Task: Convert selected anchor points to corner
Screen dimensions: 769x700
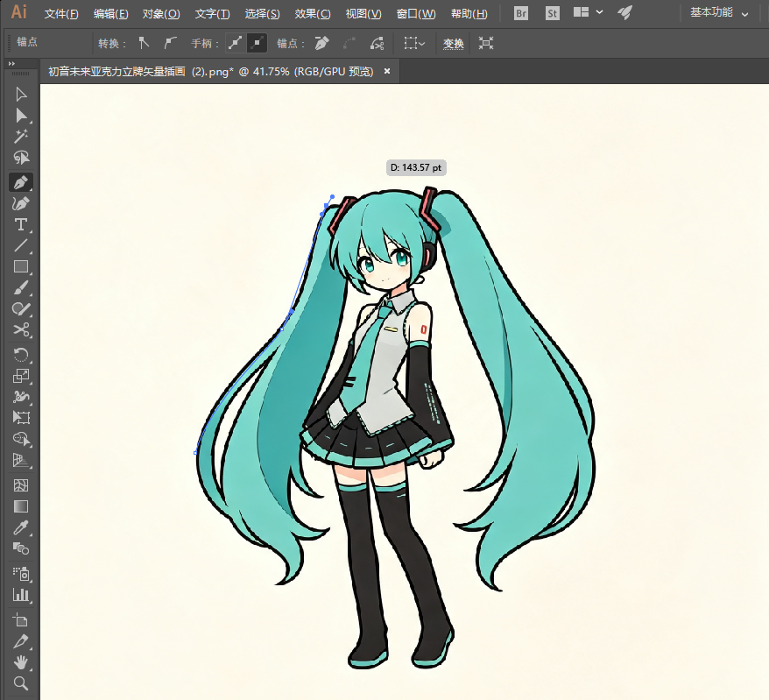Action: coord(144,43)
